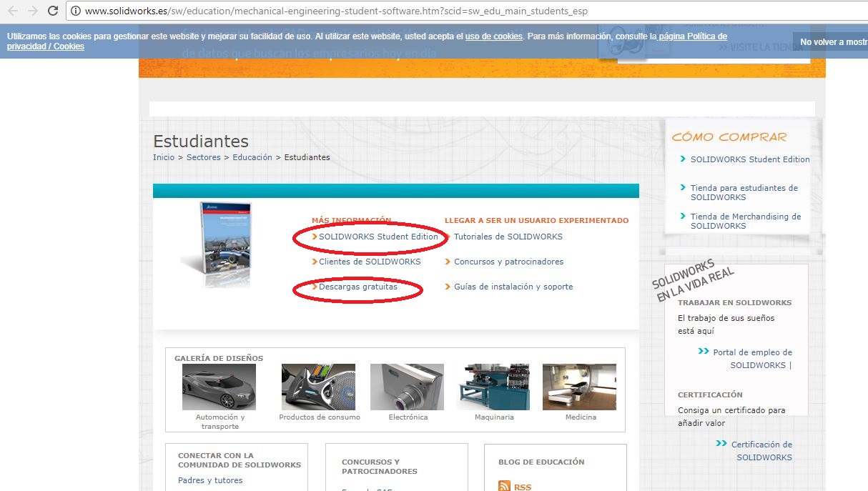Click the Maquinaria thumbnail
The image size is (868, 491).
pos(493,387)
